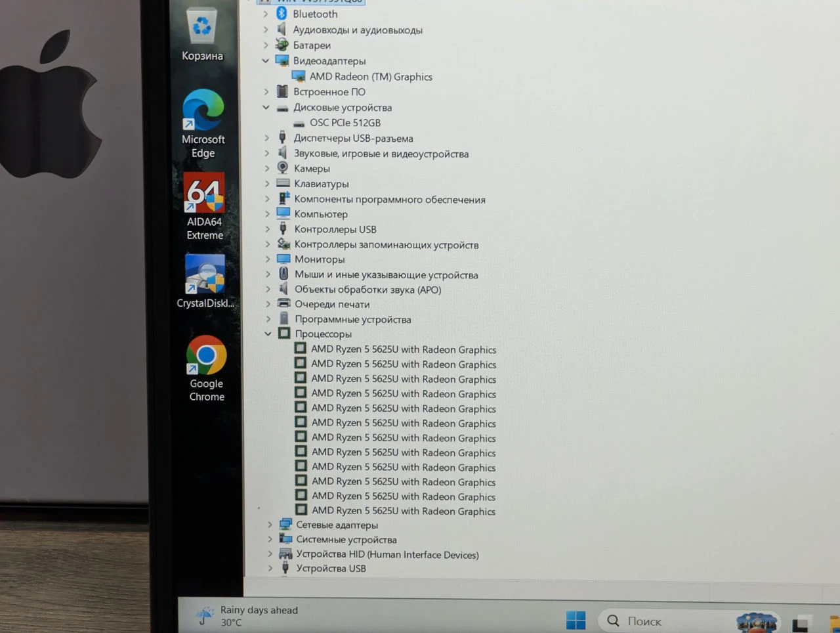Viewport: 840px width, 633px height.
Task: Collapse the Дисковые устройства node
Action: click(266, 107)
